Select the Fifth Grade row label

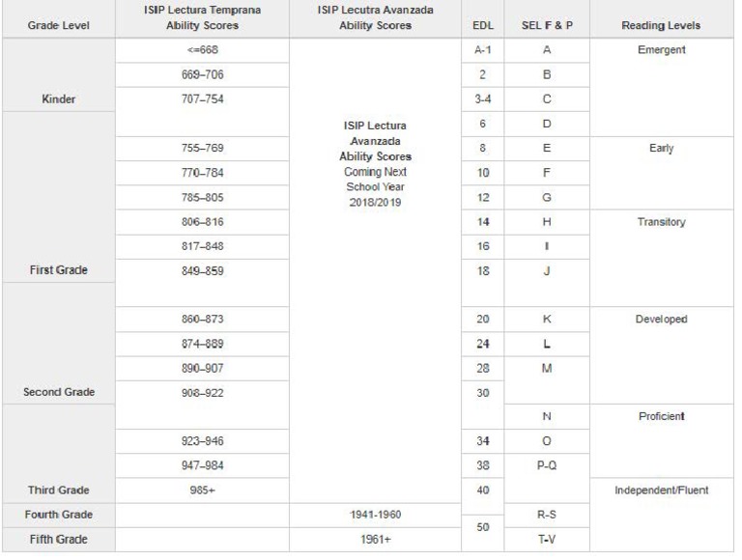(60, 539)
